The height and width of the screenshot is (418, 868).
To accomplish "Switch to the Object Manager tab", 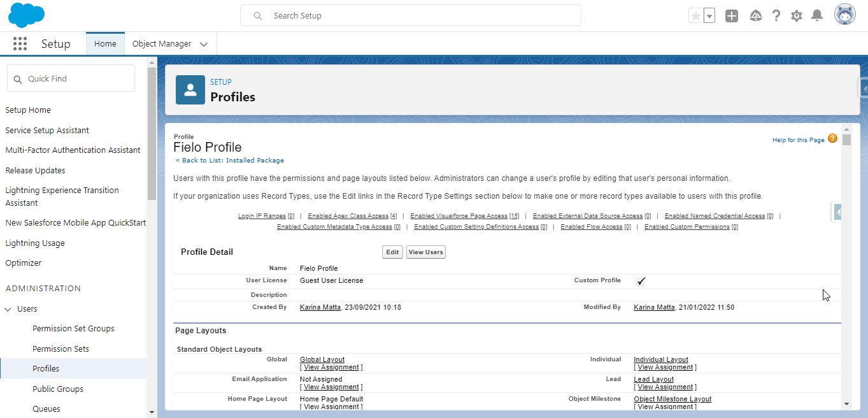I will tap(162, 44).
